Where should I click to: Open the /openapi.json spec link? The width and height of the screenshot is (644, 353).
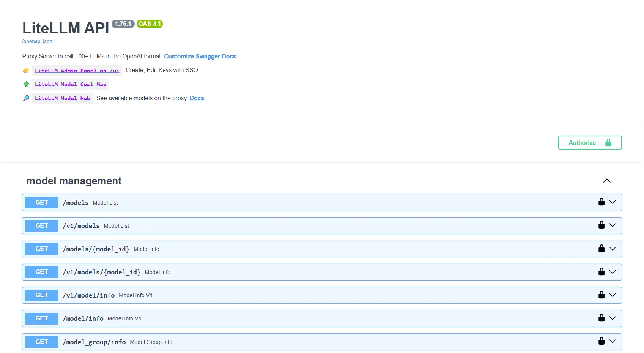tap(37, 41)
